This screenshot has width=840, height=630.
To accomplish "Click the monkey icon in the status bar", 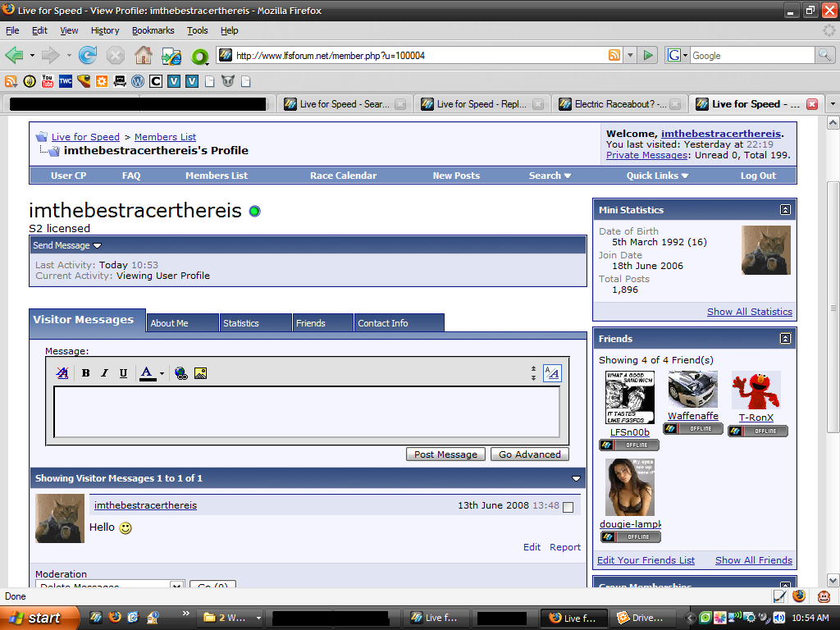I will [x=824, y=596].
